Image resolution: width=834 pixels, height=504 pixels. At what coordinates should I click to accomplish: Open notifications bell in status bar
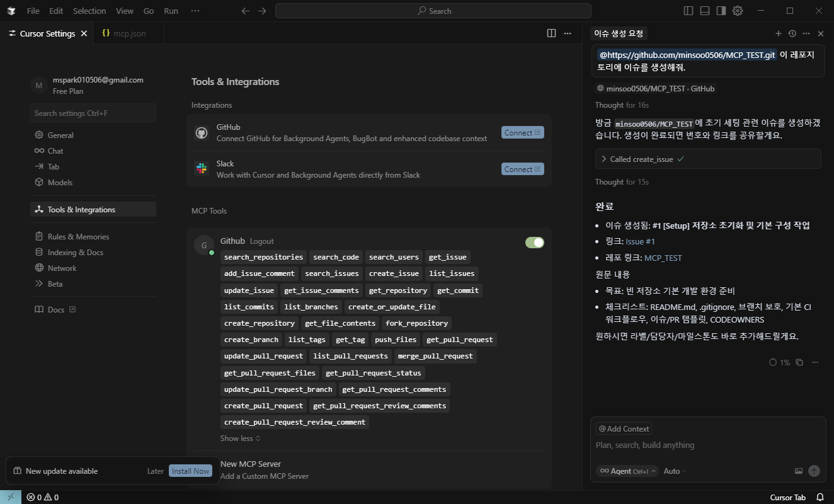pos(820,497)
